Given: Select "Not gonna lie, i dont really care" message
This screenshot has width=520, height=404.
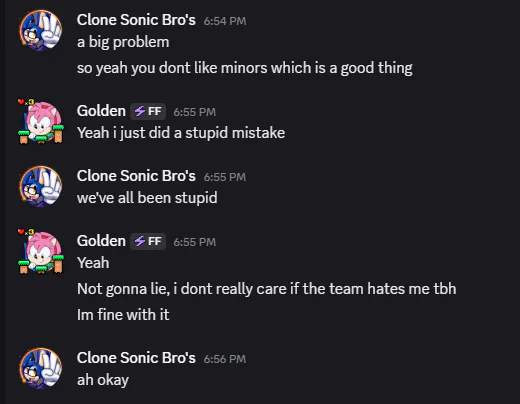Looking at the screenshot, I should [x=266, y=289].
